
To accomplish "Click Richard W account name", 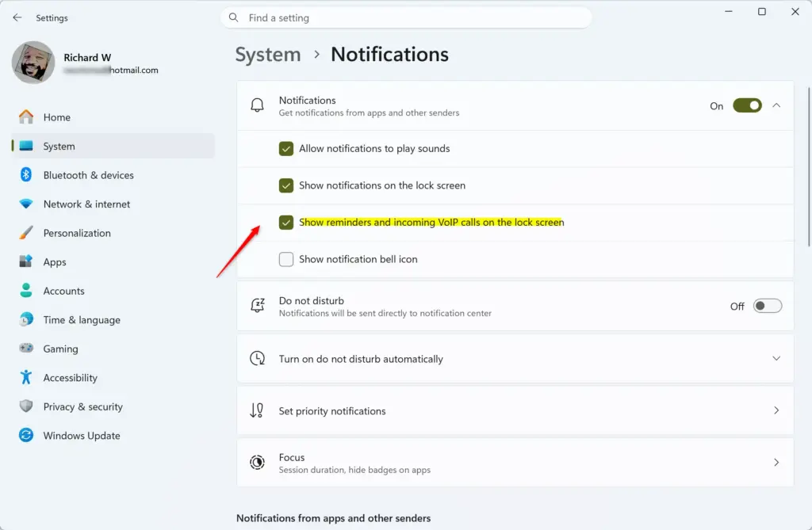I will (x=87, y=58).
